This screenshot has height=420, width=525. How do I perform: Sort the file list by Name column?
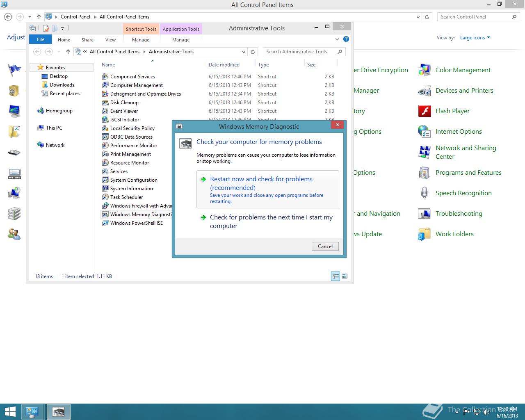coord(108,65)
